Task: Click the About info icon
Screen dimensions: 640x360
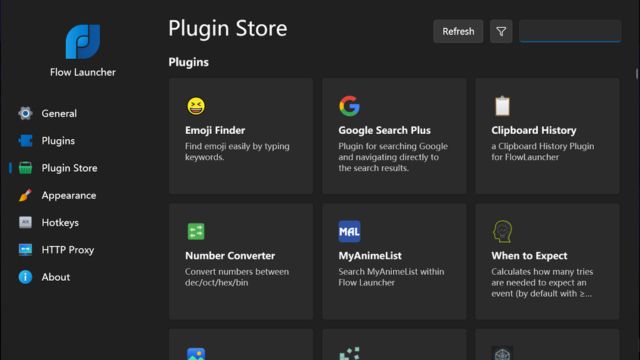Action: click(x=25, y=277)
